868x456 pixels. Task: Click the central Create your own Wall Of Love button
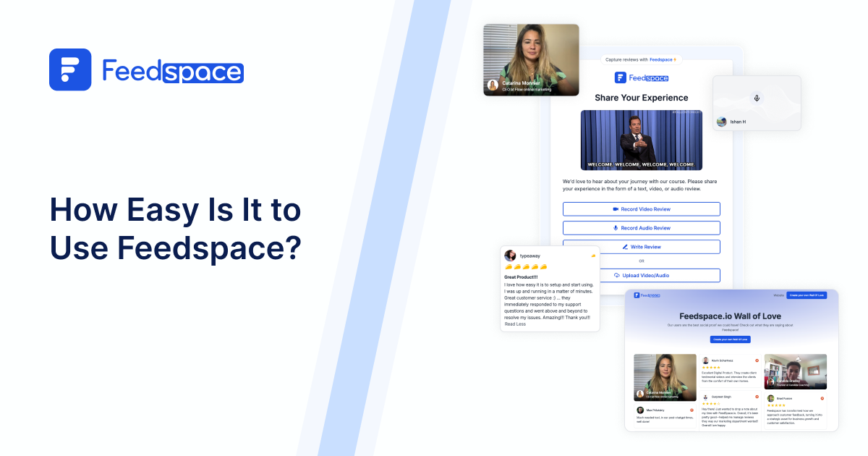[730, 339]
